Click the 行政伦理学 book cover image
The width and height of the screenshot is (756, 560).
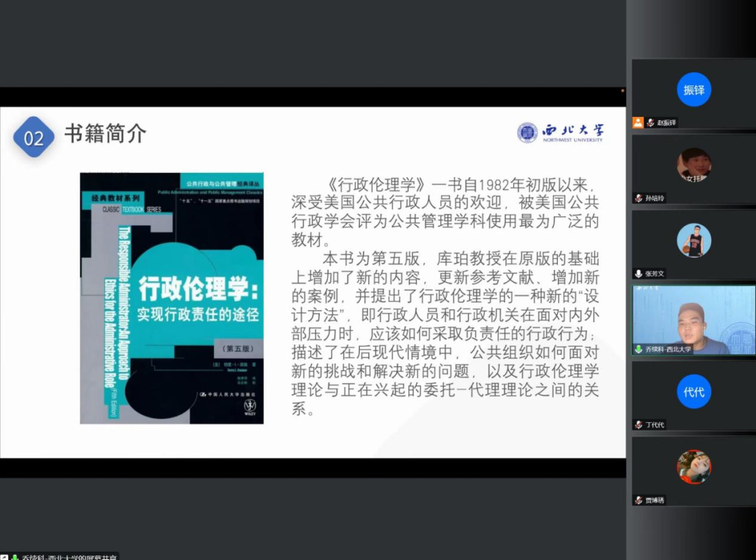171,298
